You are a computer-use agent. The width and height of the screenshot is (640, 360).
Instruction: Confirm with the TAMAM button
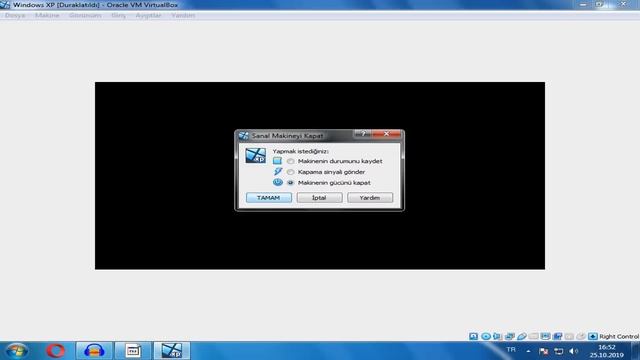click(x=269, y=198)
